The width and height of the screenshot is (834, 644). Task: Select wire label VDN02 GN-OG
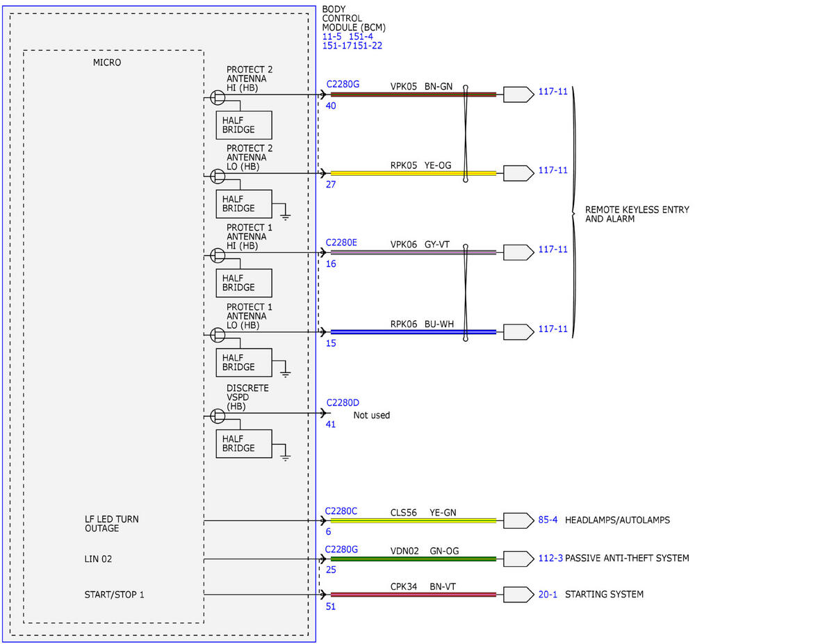click(x=424, y=551)
